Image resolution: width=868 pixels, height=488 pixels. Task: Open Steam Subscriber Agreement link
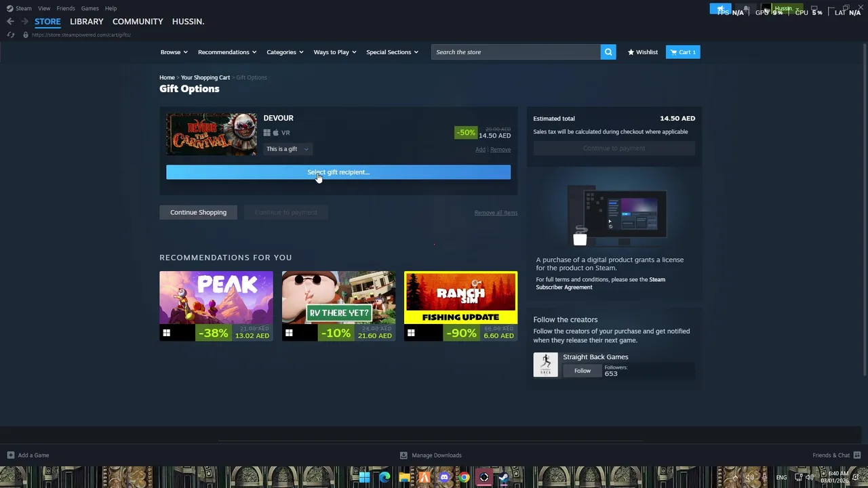[601, 283]
